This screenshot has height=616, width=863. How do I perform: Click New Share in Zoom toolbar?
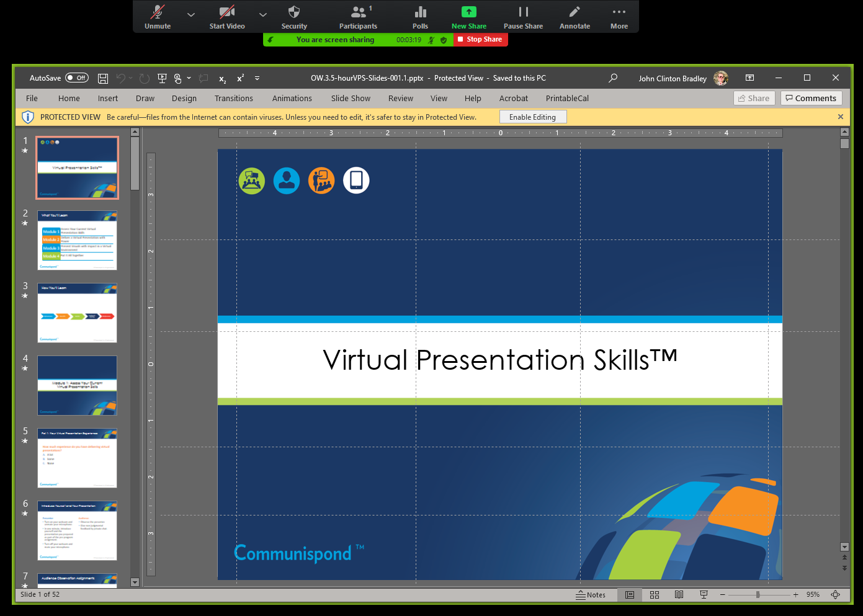tap(469, 17)
